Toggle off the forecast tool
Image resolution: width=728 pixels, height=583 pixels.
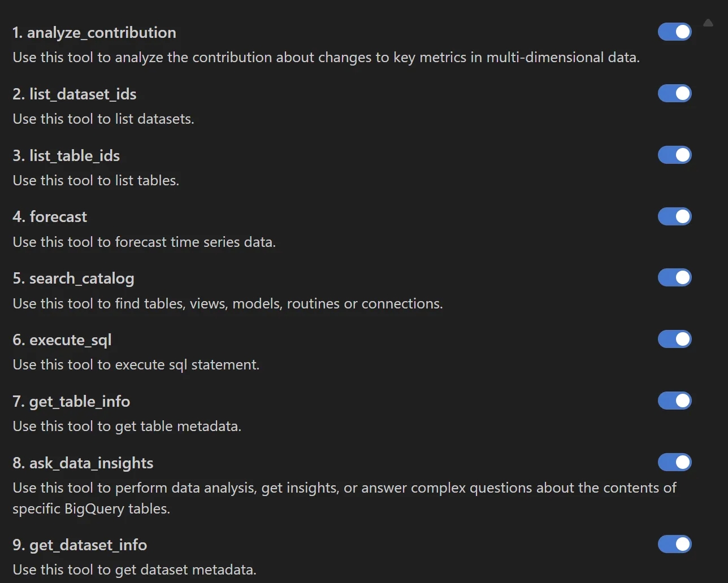tap(675, 216)
